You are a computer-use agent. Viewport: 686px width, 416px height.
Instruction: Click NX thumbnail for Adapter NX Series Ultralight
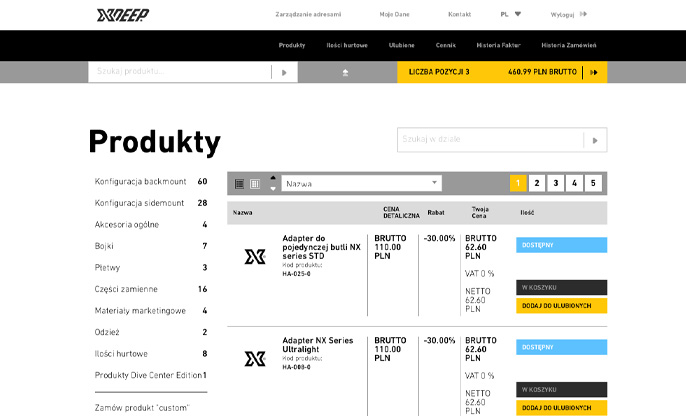pyautogui.click(x=255, y=357)
